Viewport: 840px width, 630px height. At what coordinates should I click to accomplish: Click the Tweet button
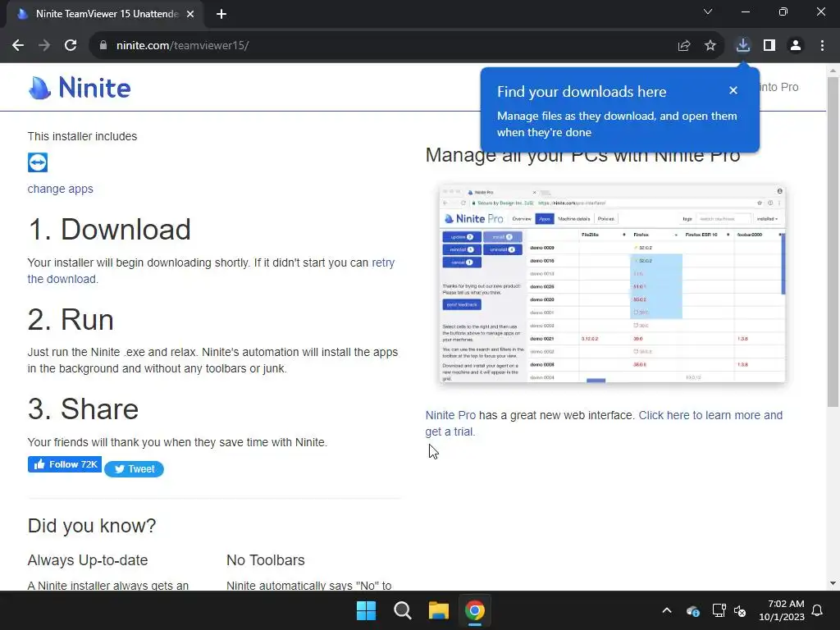[x=134, y=468]
